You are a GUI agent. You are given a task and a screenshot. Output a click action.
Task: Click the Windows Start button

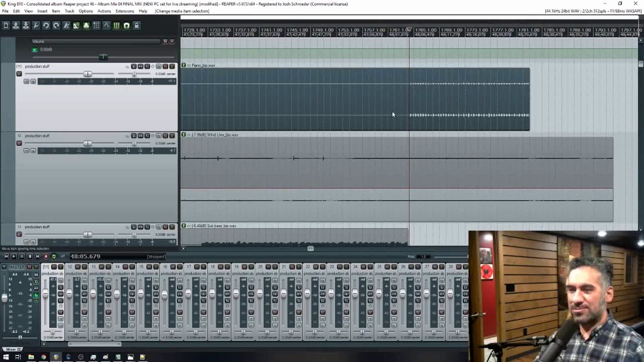pyautogui.click(x=6, y=357)
